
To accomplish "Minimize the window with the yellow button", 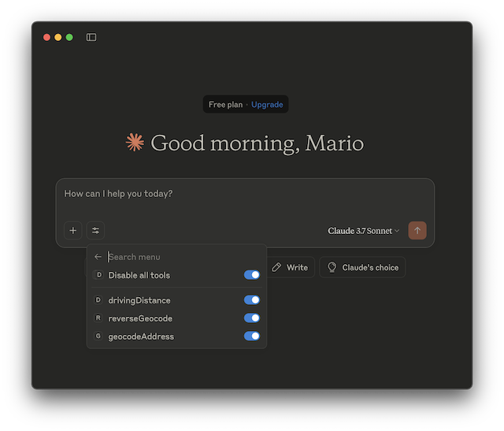I will (57, 37).
